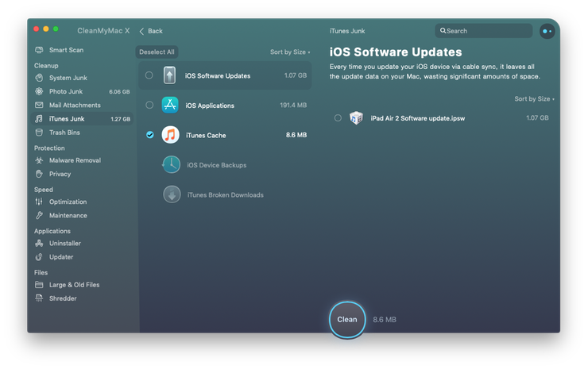Click the 191.4 MB iOS Applications size
This screenshot has width=588, height=369.
tap(293, 106)
